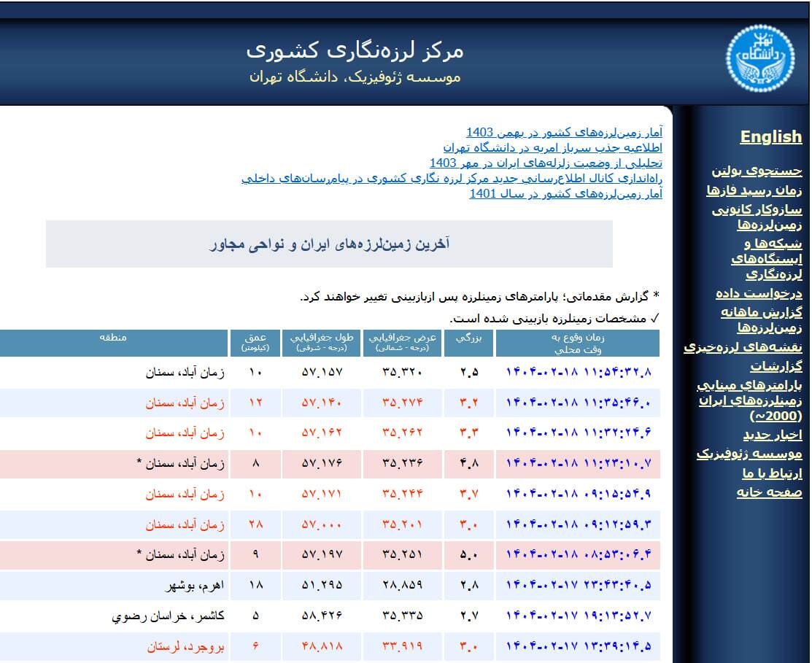Open earthquake event at 11:23:10.7
The width and height of the screenshot is (812, 663).
click(578, 463)
